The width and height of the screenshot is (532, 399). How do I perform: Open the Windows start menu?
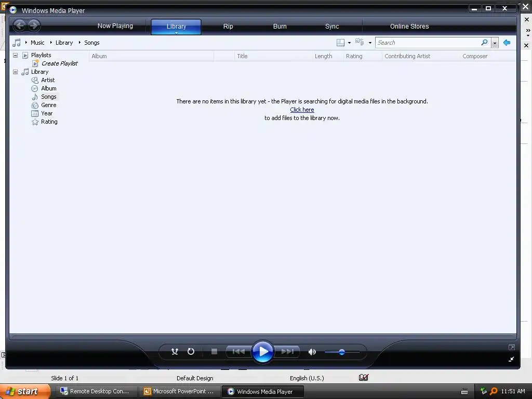(x=25, y=391)
